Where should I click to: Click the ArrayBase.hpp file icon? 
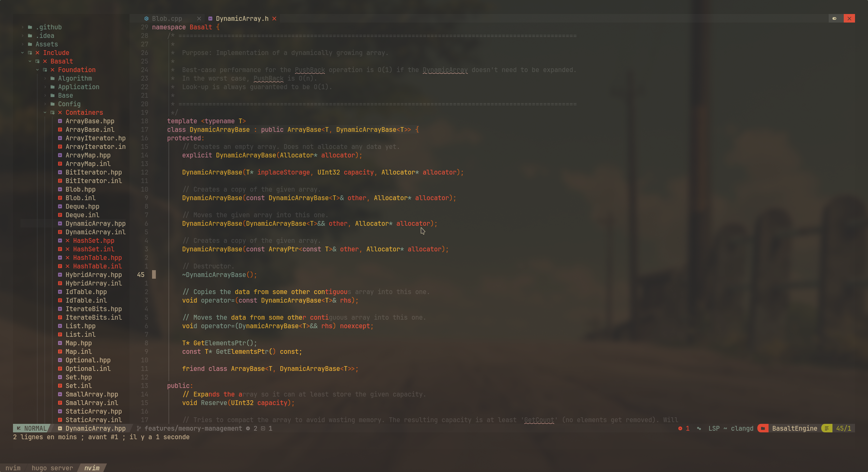[60, 121]
